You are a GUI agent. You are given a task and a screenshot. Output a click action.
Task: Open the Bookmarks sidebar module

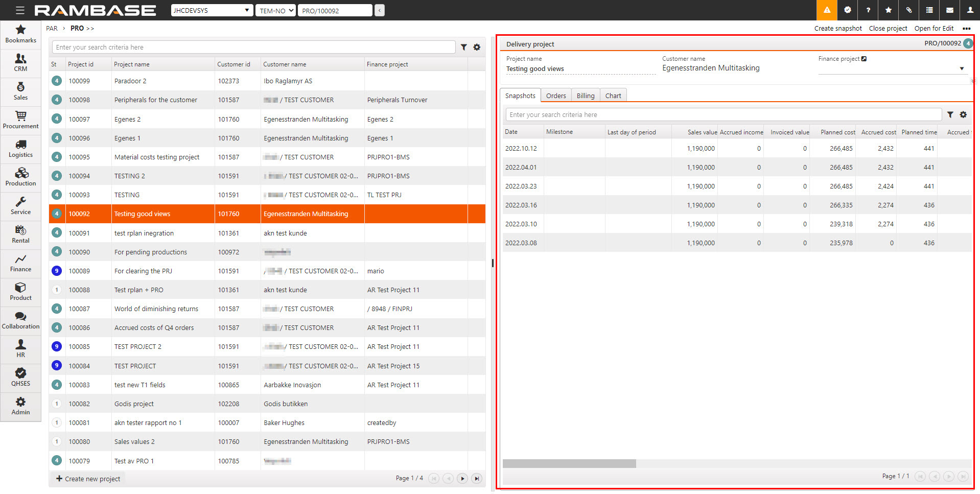tap(20, 34)
